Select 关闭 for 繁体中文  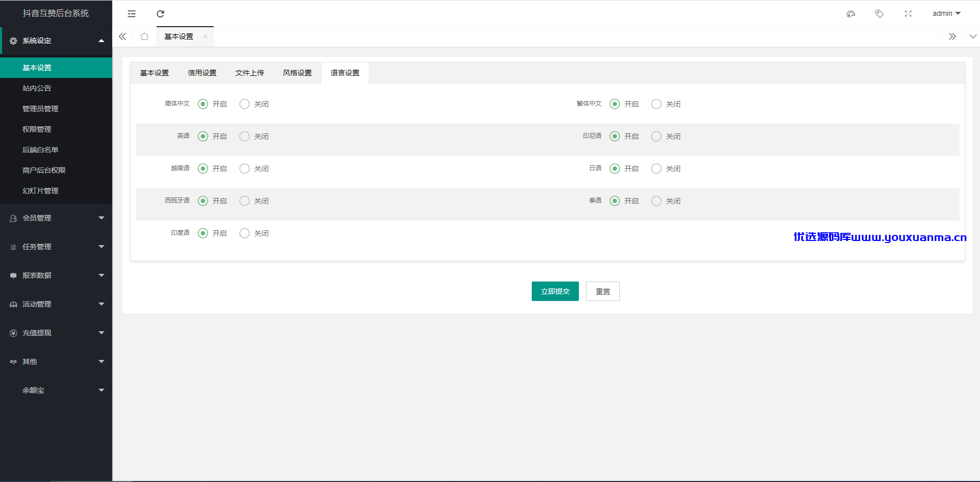coord(666,104)
